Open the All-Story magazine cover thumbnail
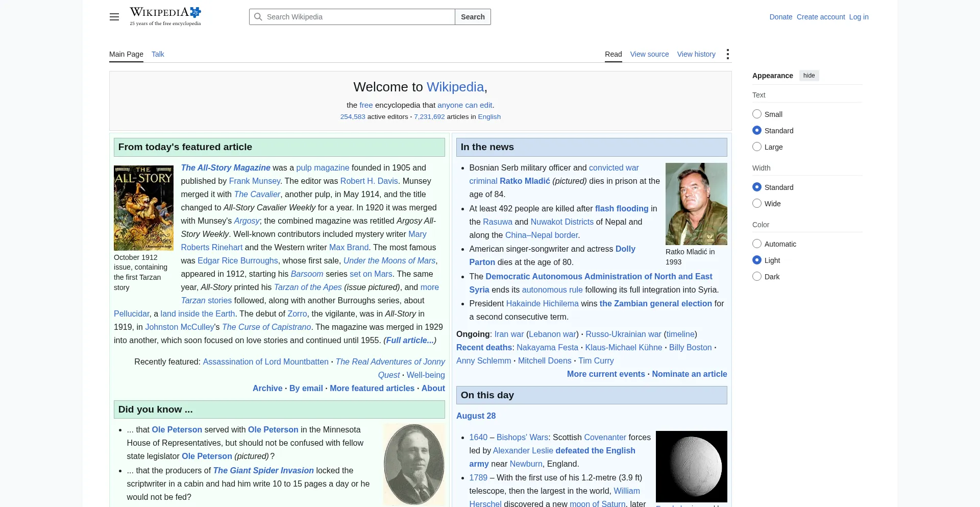 [143, 208]
